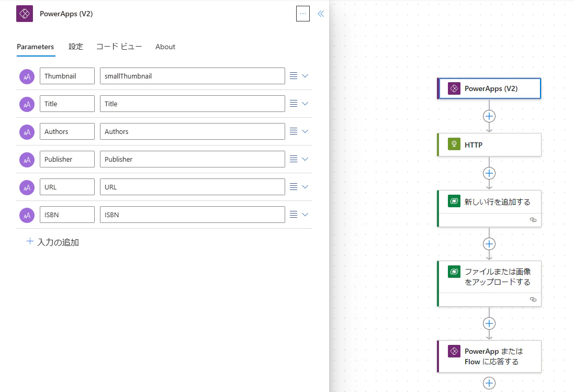Click the PowerApps (V2) trigger icon in canvas
This screenshot has width=574, height=392.
coord(454,88)
